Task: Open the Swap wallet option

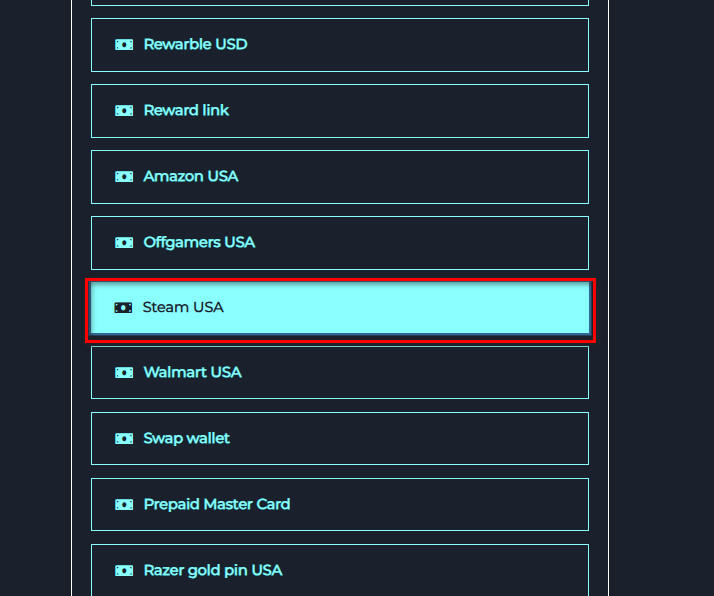Action: (x=340, y=439)
